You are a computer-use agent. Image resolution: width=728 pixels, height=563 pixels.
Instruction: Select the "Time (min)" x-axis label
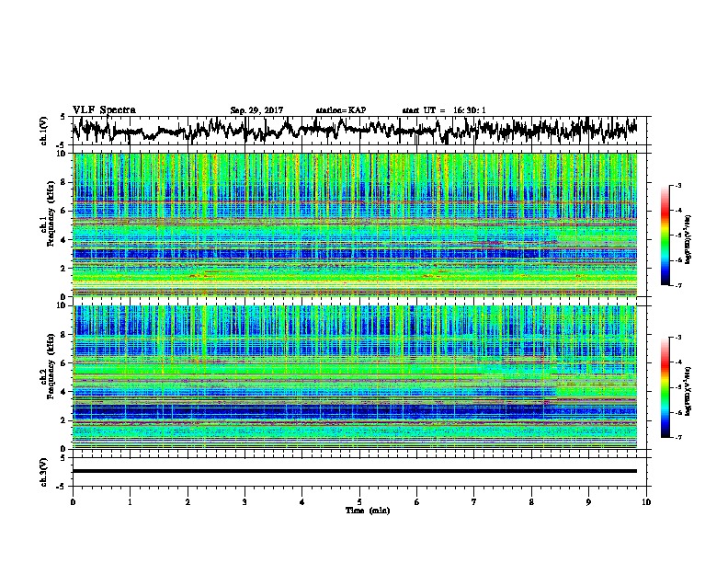pos(368,511)
